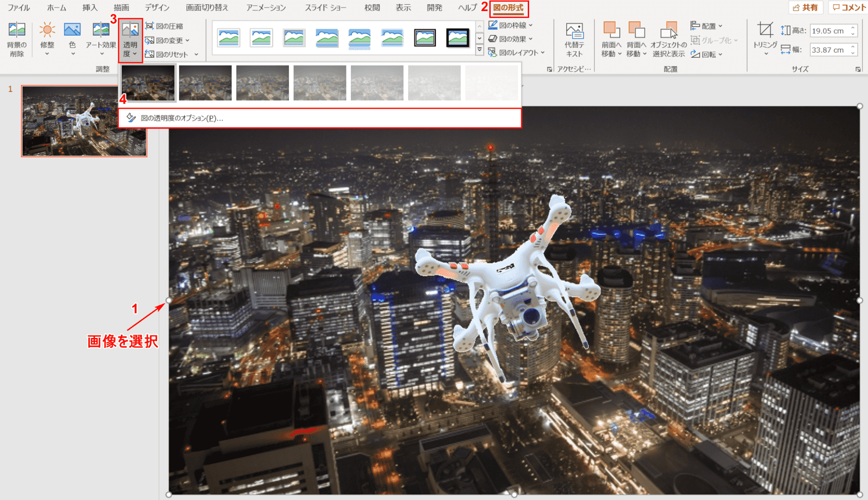
Task: Switch to the 開発 tab
Action: point(434,8)
